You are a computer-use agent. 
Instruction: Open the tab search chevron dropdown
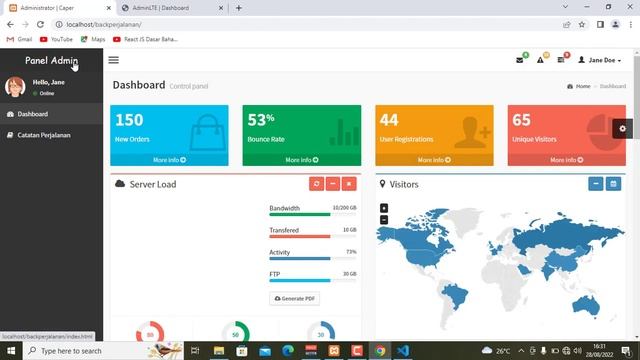[565, 7]
